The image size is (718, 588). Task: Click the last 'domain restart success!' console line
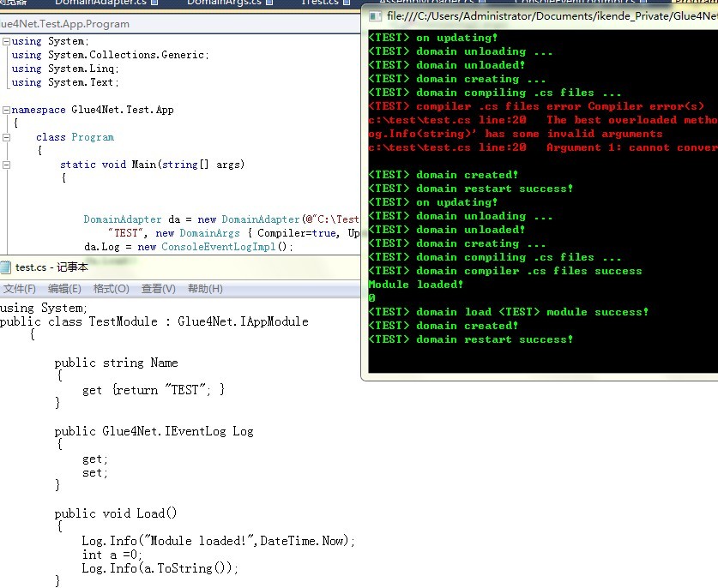[x=471, y=339]
